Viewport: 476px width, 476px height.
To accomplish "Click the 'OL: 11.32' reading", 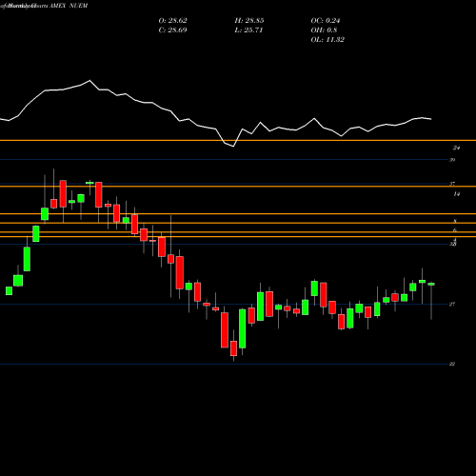I will (x=327, y=40).
